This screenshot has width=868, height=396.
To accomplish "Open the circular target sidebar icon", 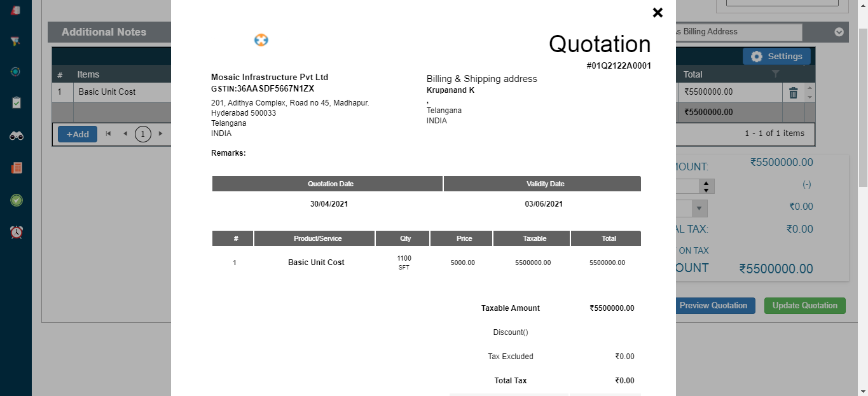I will click(x=16, y=72).
